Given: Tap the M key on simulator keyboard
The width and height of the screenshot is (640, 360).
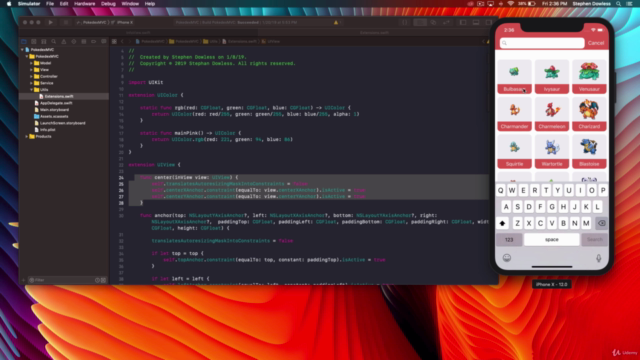Looking at the screenshot, I should coord(586,223).
